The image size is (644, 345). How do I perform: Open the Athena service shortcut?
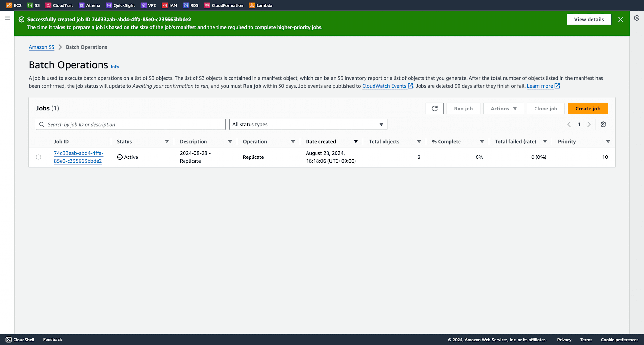click(x=90, y=5)
